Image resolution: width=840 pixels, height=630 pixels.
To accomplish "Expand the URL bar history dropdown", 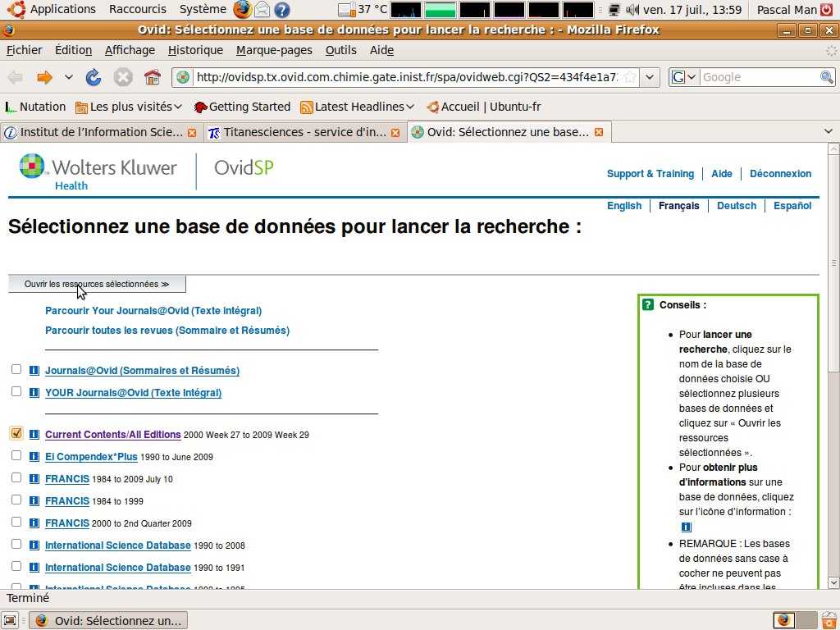I will pos(650,77).
